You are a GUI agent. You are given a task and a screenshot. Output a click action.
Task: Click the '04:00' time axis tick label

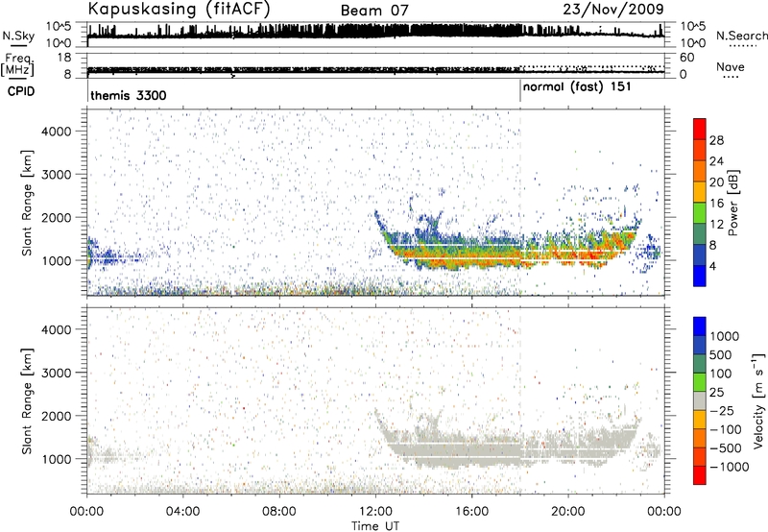(183, 512)
